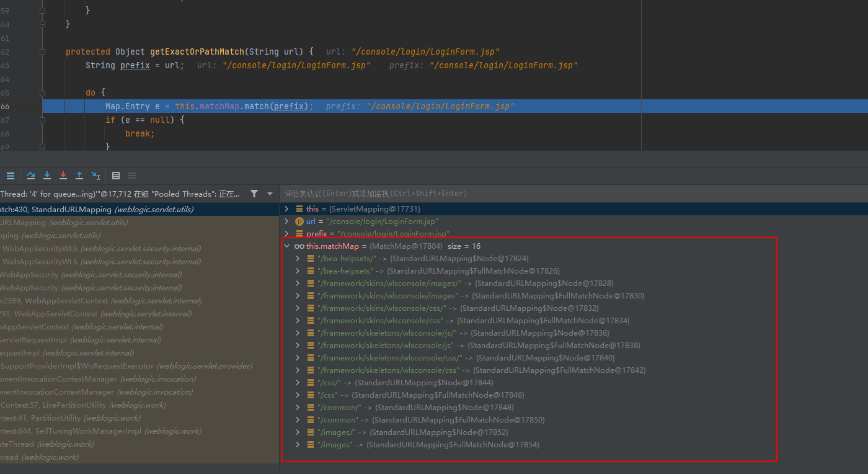
Task: Click the 'if (e == null) {' code line
Action: click(145, 120)
